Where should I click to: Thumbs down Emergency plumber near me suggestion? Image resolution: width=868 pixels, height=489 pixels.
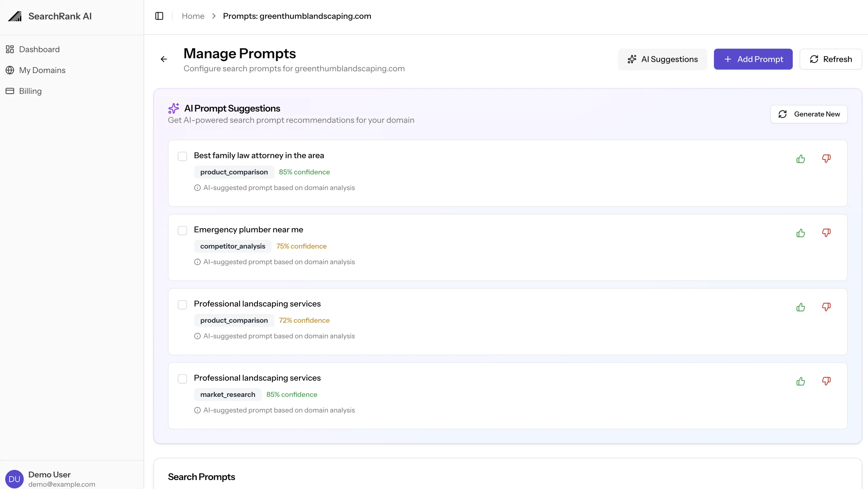point(826,233)
